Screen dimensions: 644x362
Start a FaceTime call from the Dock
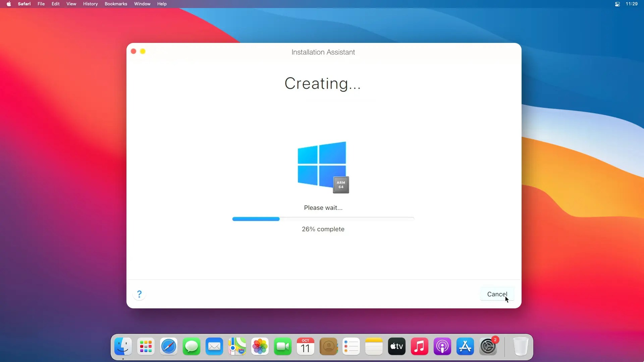pyautogui.click(x=282, y=346)
